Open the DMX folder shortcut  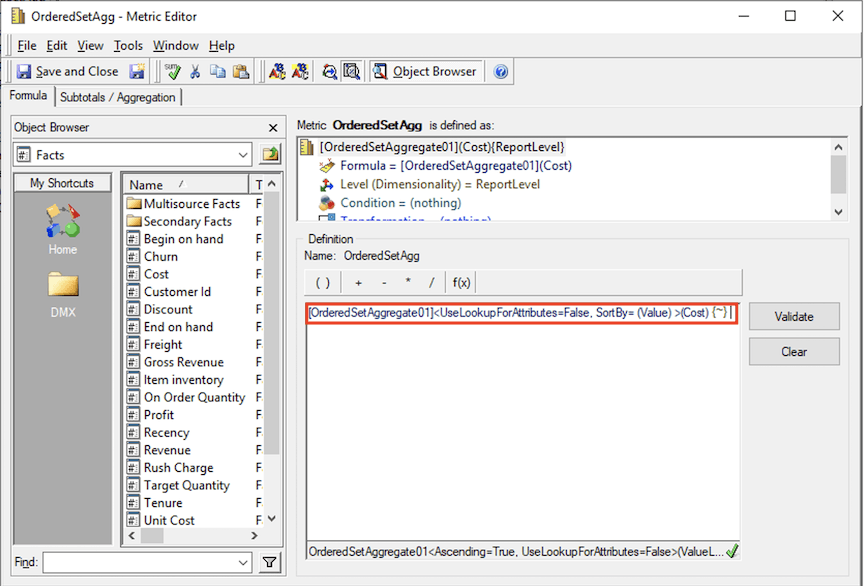point(62,292)
